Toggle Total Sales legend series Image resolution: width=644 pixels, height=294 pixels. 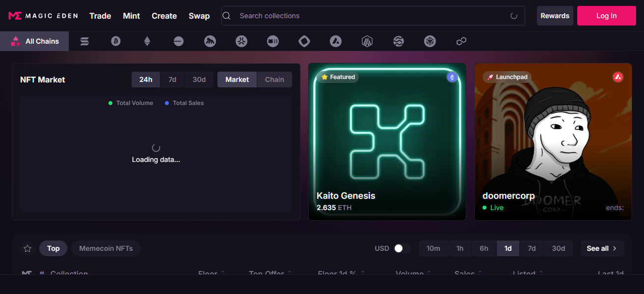(x=184, y=103)
